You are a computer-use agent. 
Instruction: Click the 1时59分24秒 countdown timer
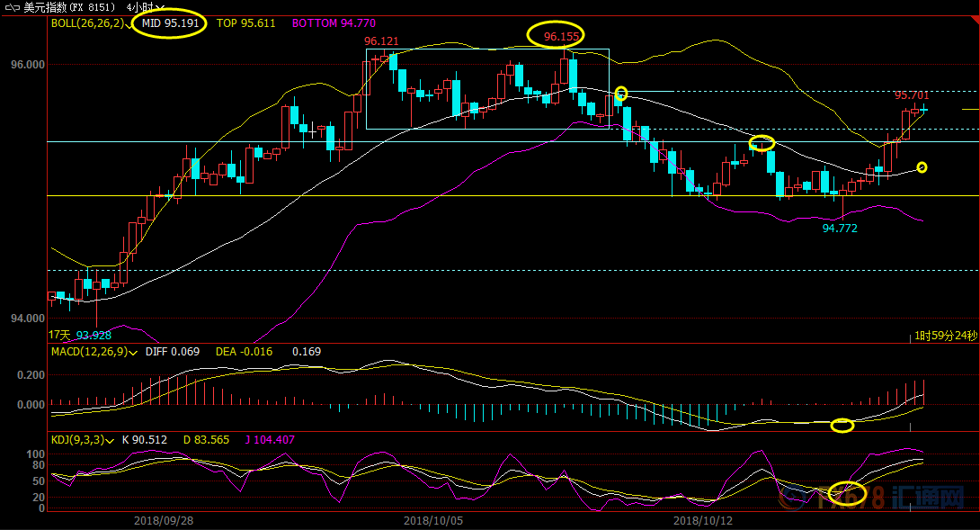click(x=946, y=336)
